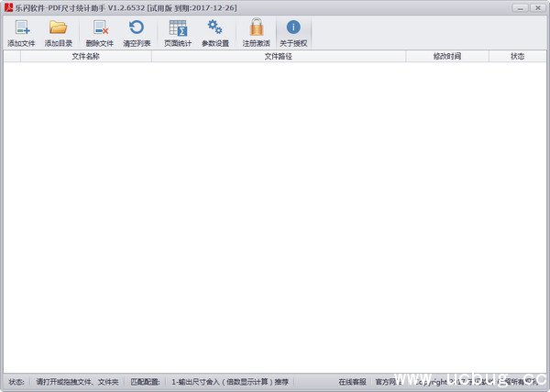Close the PDF尺寸统计助手 window
This screenshot has height=392, width=550.
[537, 7]
